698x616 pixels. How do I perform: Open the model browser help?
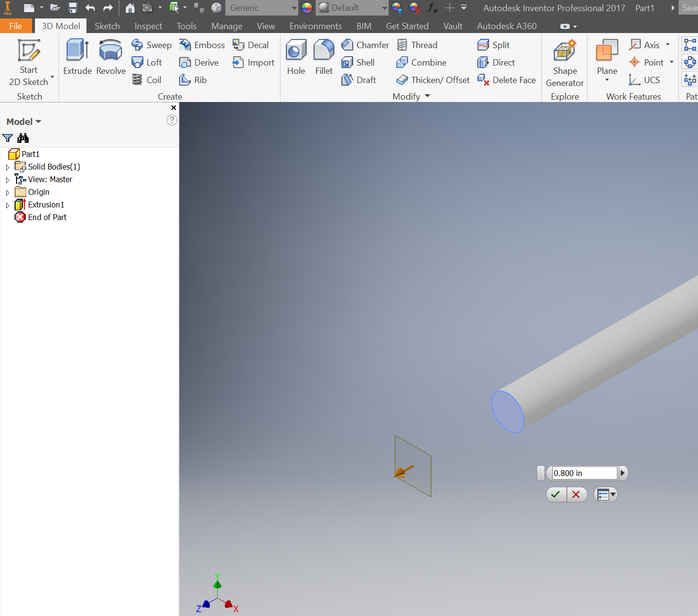[172, 120]
